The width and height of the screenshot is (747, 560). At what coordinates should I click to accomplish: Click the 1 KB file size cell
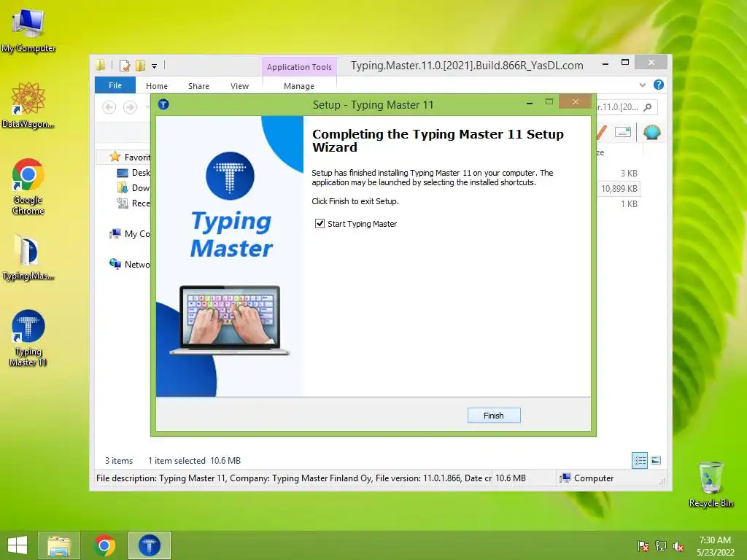(x=629, y=204)
